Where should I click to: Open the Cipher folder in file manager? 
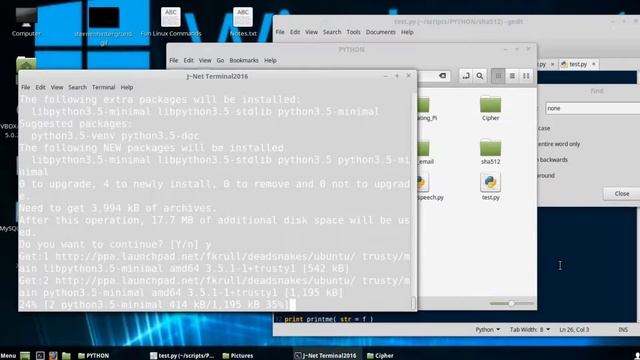coord(490,108)
